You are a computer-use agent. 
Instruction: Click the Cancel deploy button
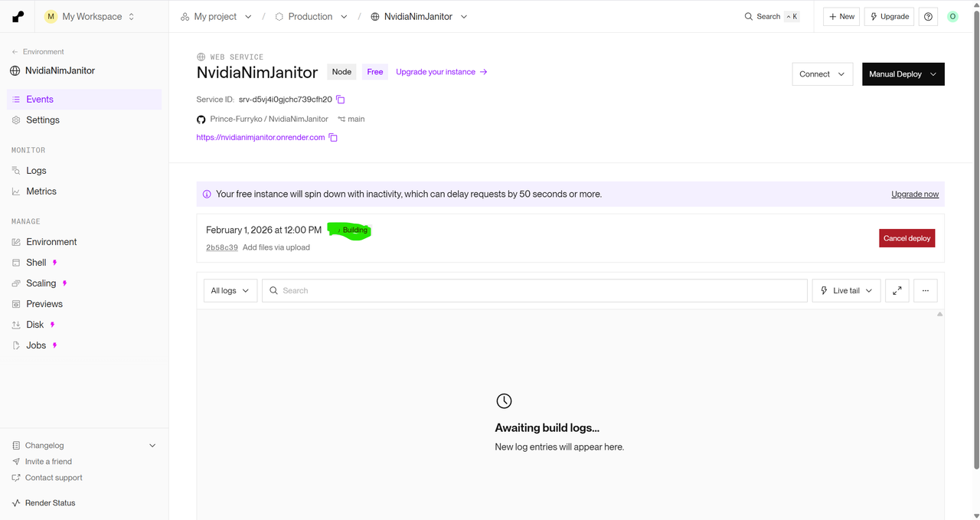906,238
